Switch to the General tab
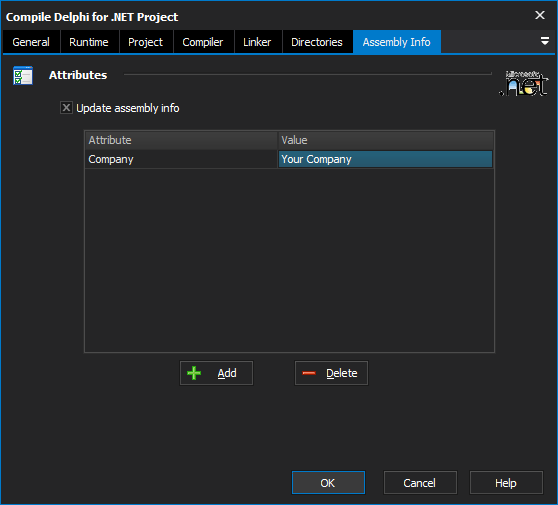Screen dimensions: 558x505 pos(31,42)
